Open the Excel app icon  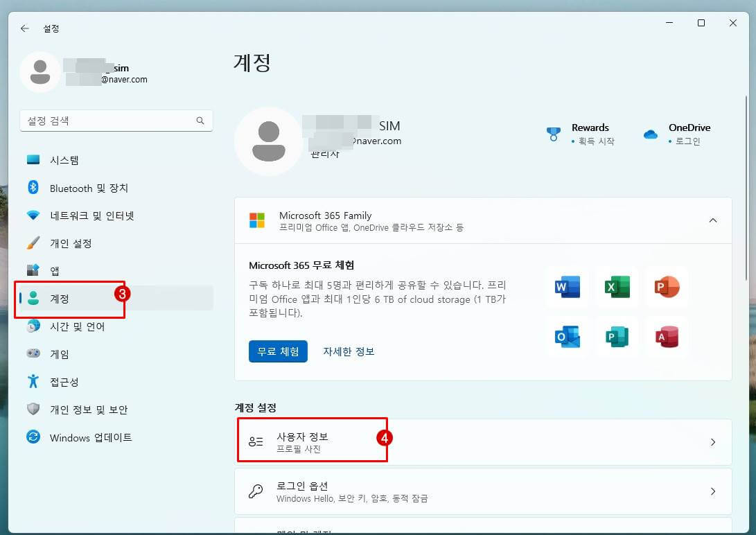coord(617,286)
